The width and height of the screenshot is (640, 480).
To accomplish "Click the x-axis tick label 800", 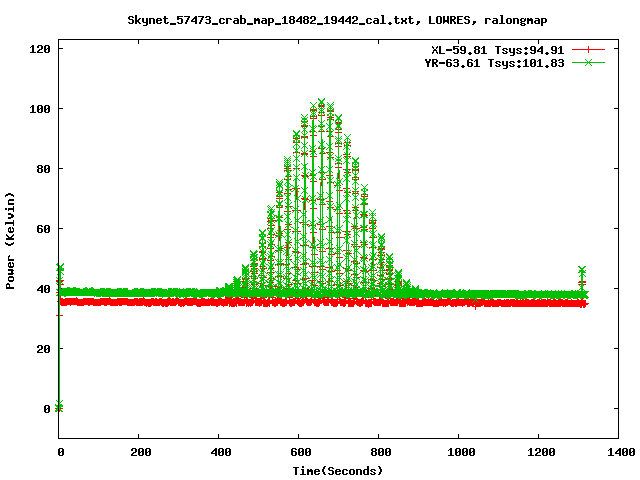I will [x=381, y=452].
